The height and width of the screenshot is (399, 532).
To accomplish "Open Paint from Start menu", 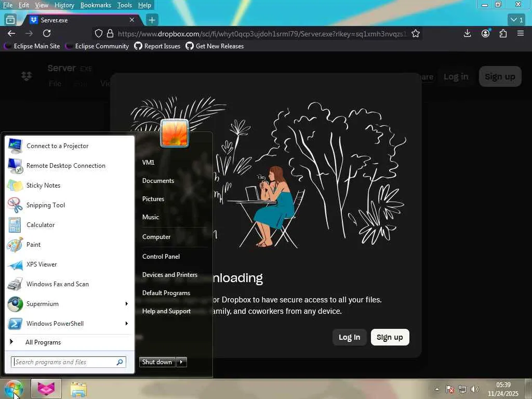I will pyautogui.click(x=70, y=245).
